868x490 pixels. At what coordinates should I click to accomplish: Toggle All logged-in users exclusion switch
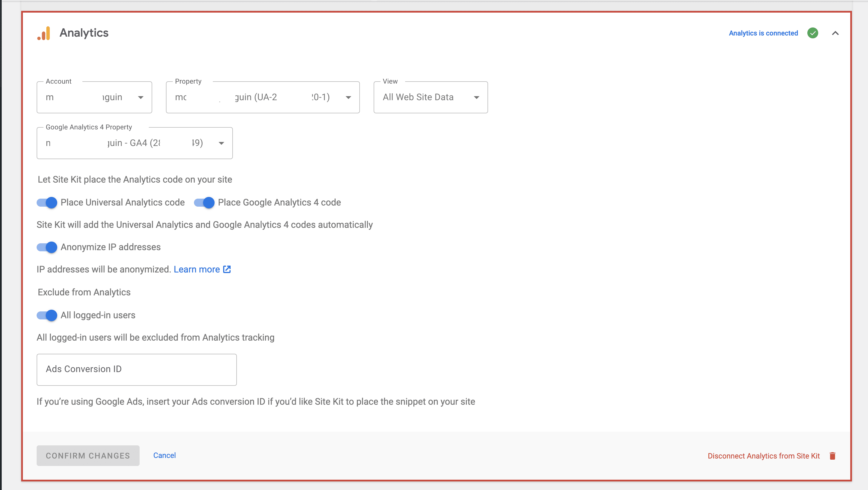[47, 315]
